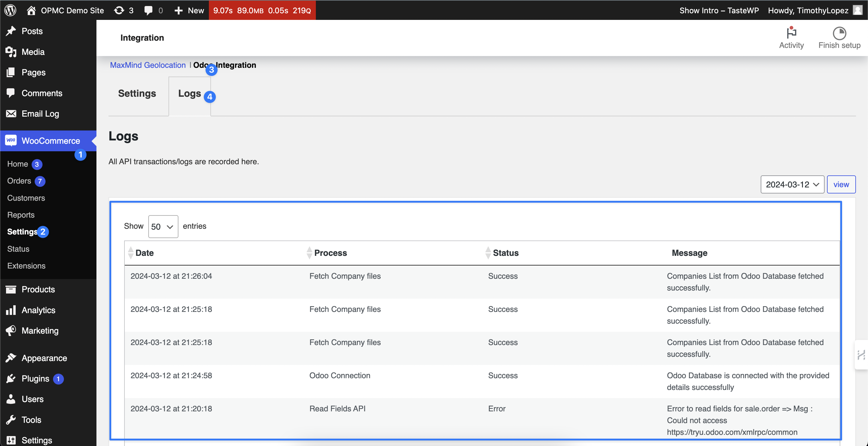
Task: Open the comments bubble icon in admin bar
Action: (148, 11)
